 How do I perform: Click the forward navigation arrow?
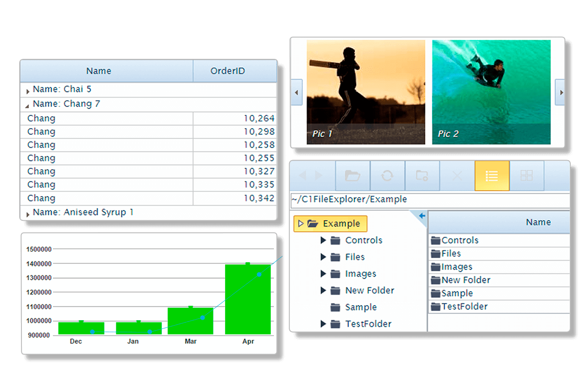tap(319, 176)
